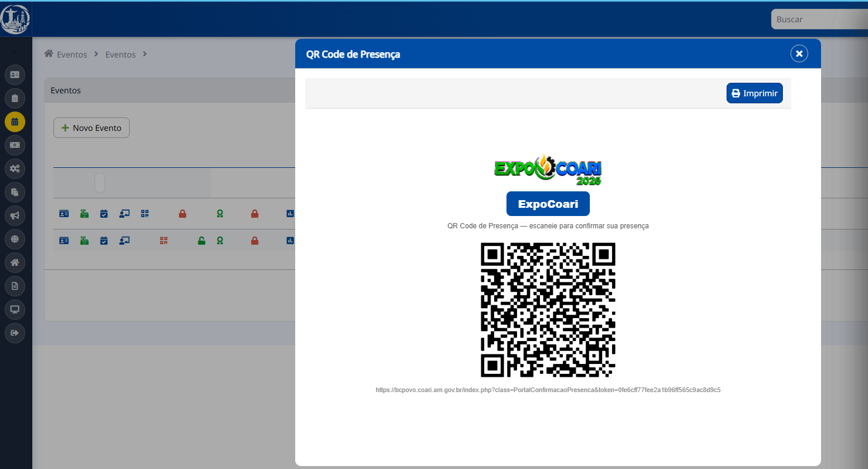Click the bar chart icon in the red-QR row
The width and height of the screenshot is (868, 469).
pos(290,240)
